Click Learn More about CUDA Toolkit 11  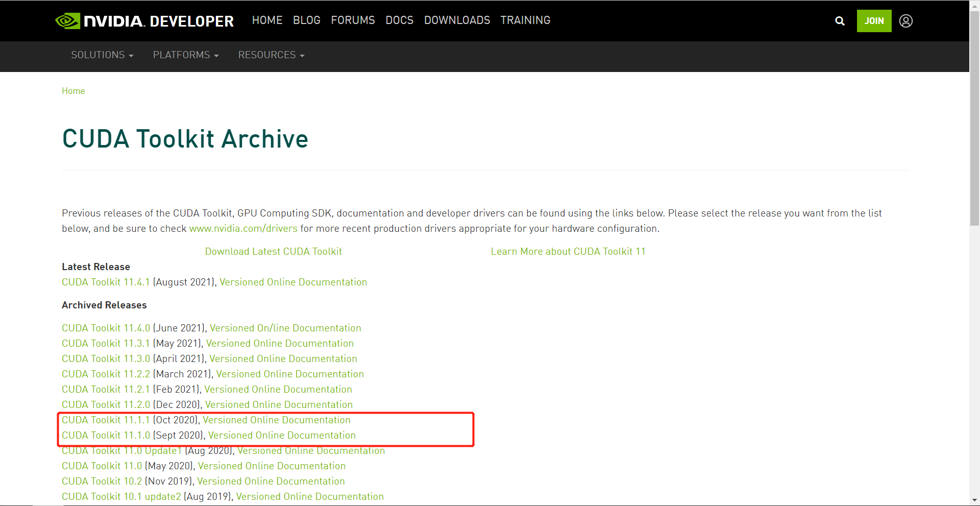(x=568, y=252)
